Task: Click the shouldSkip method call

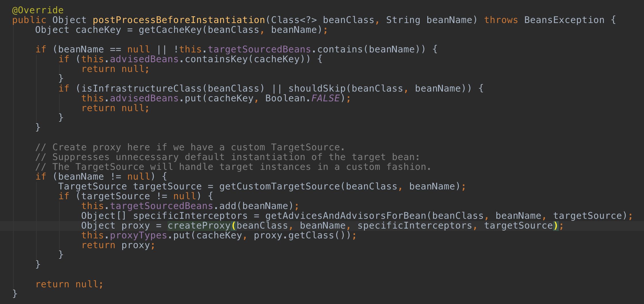Action: (x=317, y=88)
